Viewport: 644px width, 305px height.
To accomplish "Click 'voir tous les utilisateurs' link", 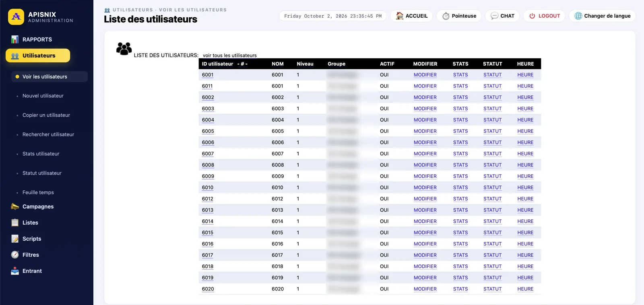I will 230,56.
